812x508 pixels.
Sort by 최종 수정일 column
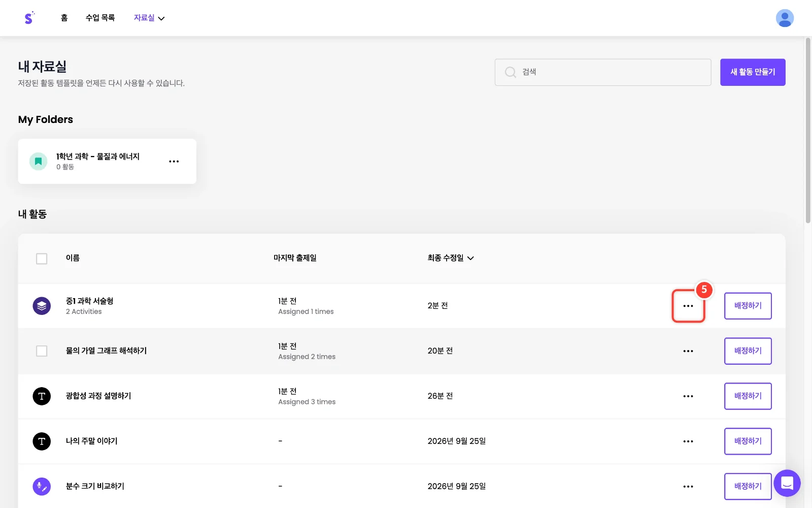click(x=451, y=258)
